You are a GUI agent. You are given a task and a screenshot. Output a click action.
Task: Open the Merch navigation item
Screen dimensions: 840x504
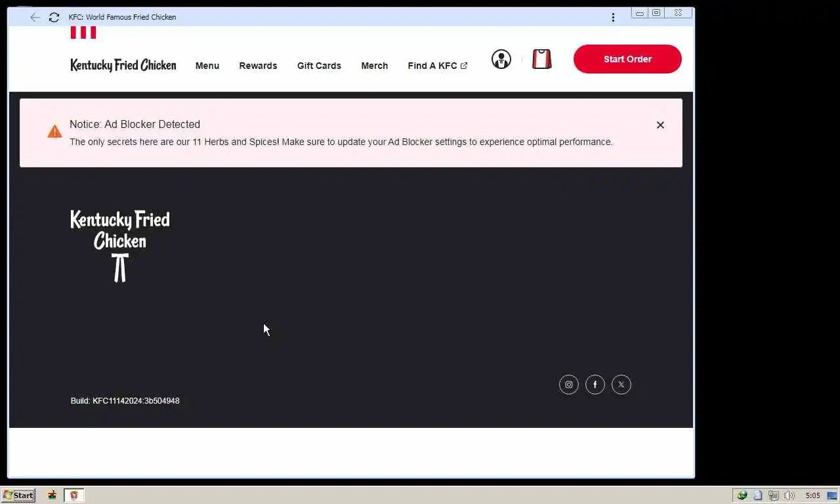375,66
